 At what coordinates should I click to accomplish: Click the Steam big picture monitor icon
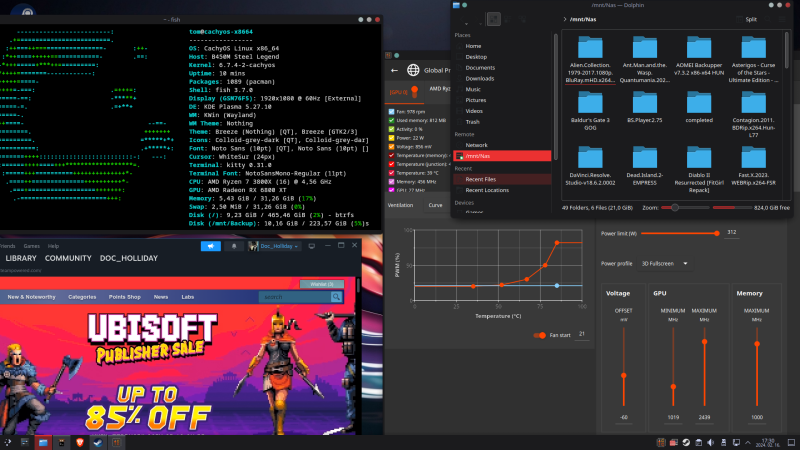312,246
